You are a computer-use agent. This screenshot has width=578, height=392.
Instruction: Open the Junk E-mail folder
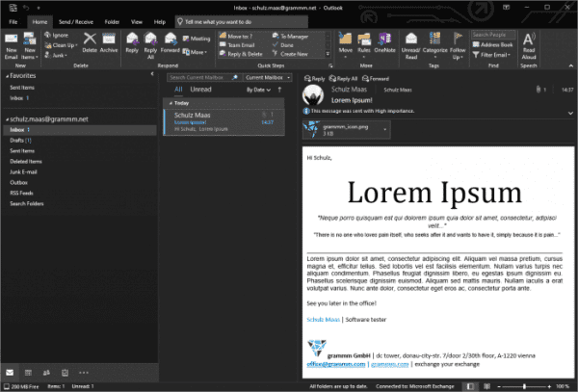tap(23, 172)
